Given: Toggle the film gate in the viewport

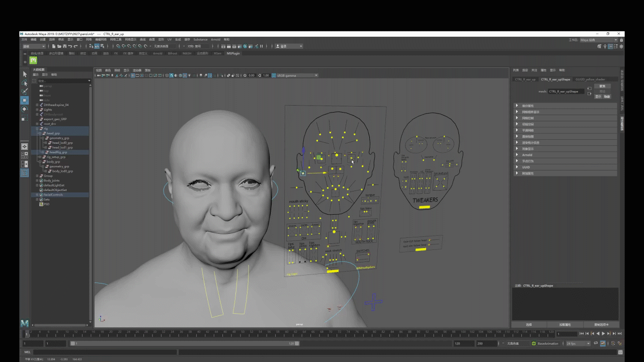Looking at the screenshot, I should coord(137,75).
